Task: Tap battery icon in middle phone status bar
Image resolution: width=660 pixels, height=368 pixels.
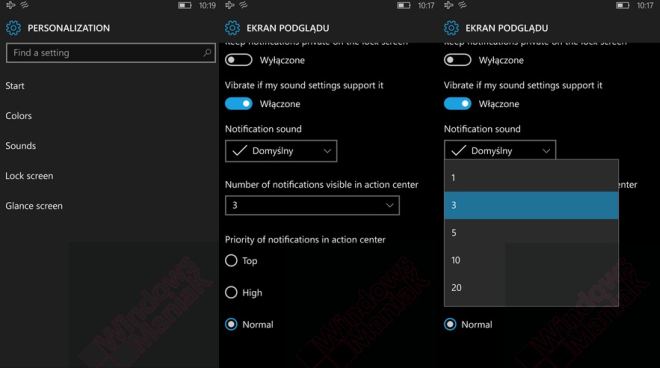Action: coord(403,5)
